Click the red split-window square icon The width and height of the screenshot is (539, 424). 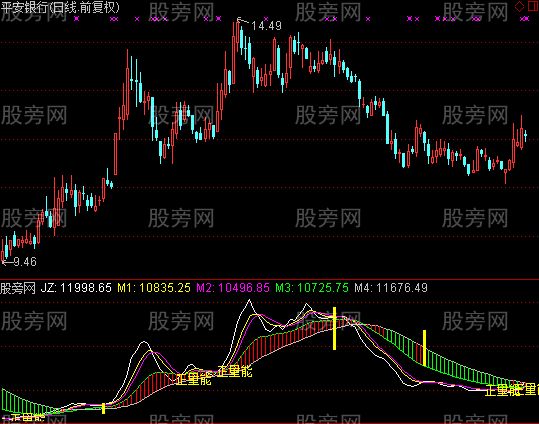click(532, 6)
